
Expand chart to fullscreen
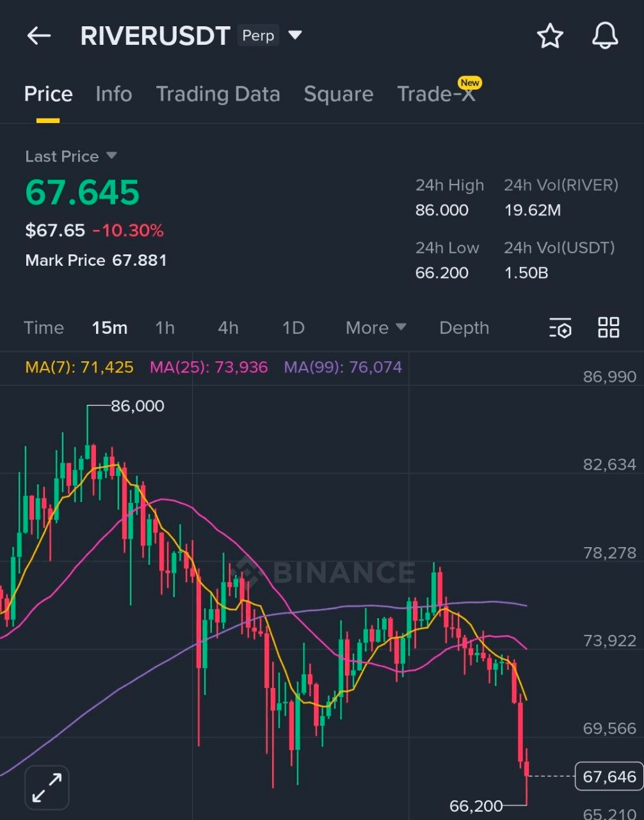47,787
